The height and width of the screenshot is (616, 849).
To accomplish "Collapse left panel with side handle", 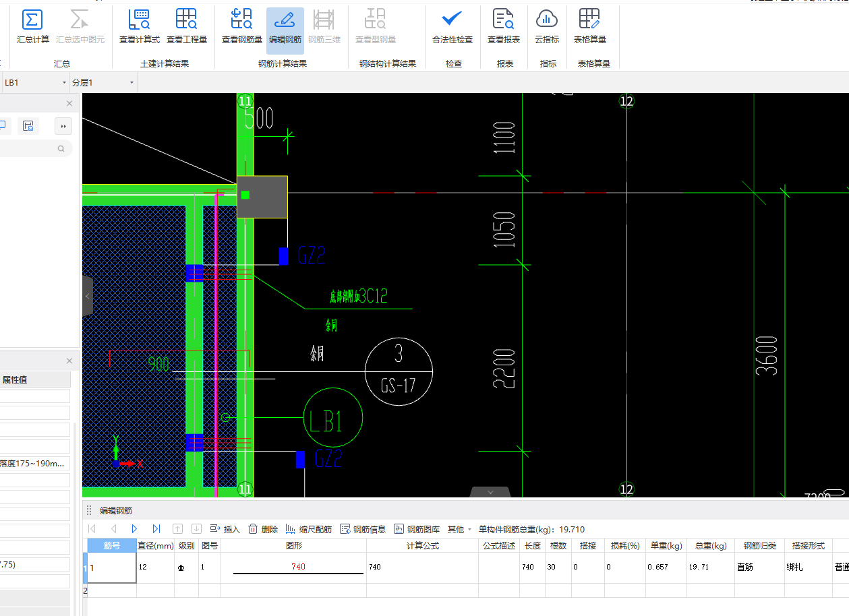I will click(87, 296).
